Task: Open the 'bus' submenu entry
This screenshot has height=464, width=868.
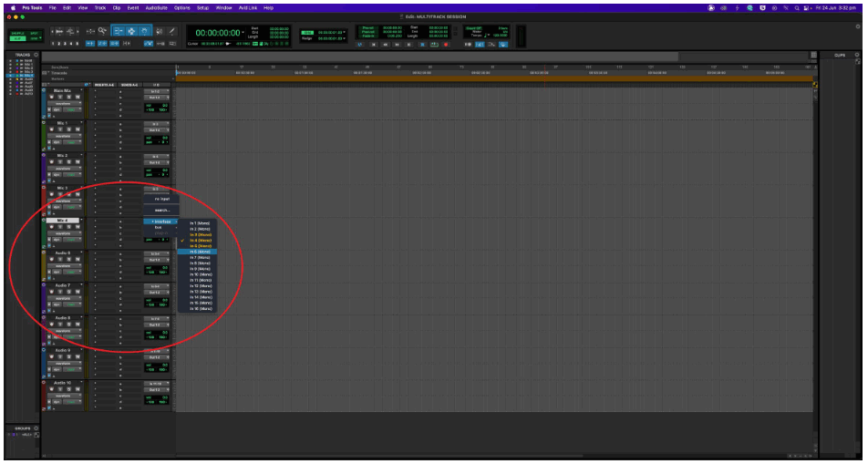Action: 160,227
